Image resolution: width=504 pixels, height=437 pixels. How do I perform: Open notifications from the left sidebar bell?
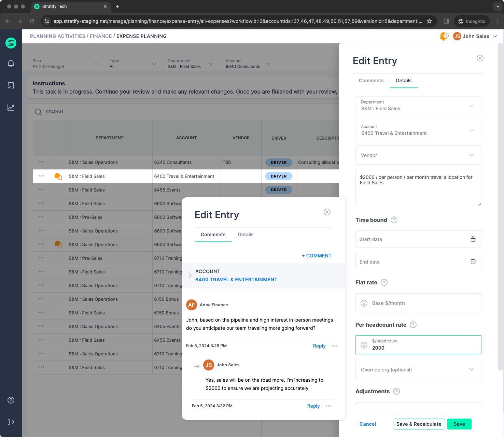tap(11, 64)
